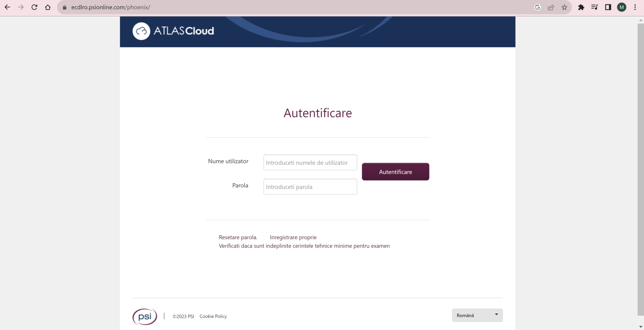The height and width of the screenshot is (330, 644).
Task: Click the site security padlock icon
Action: coord(64,7)
